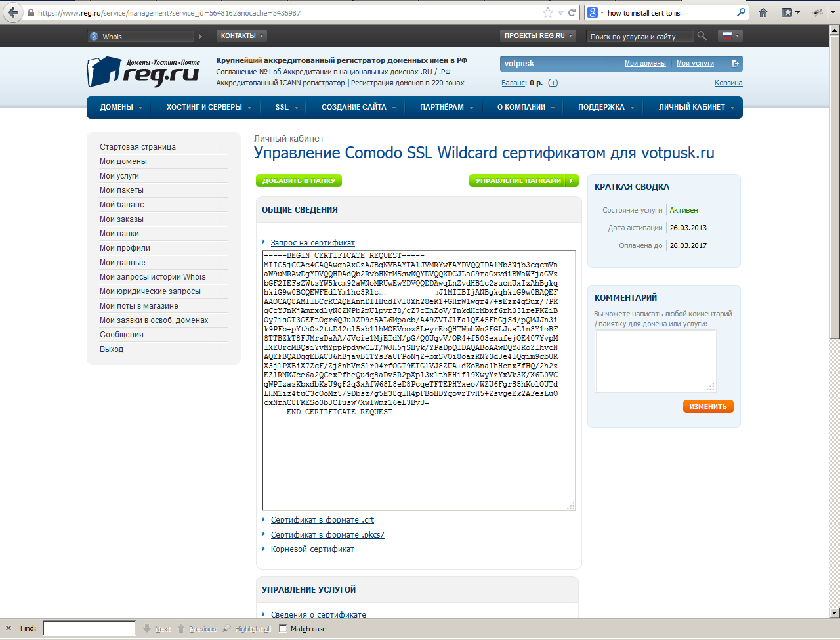Reload the page with the refresh icon
Screen dimensions: 840x640
(x=572, y=12)
